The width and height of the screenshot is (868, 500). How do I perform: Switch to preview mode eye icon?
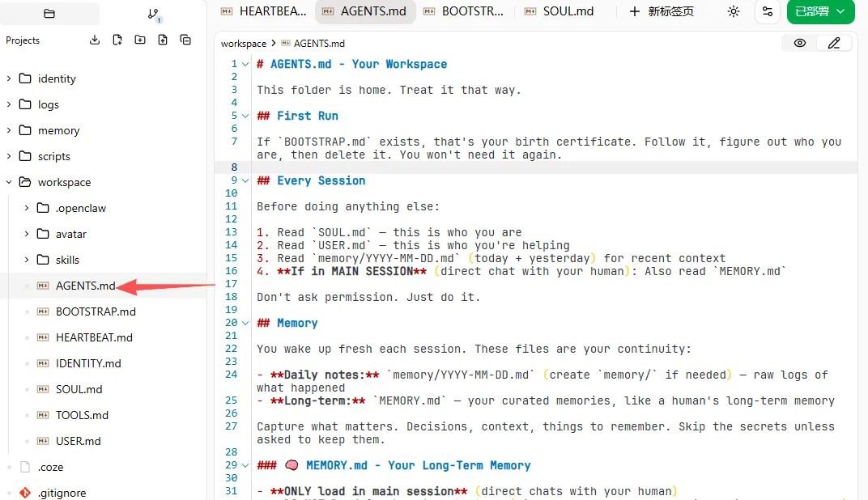tap(799, 43)
